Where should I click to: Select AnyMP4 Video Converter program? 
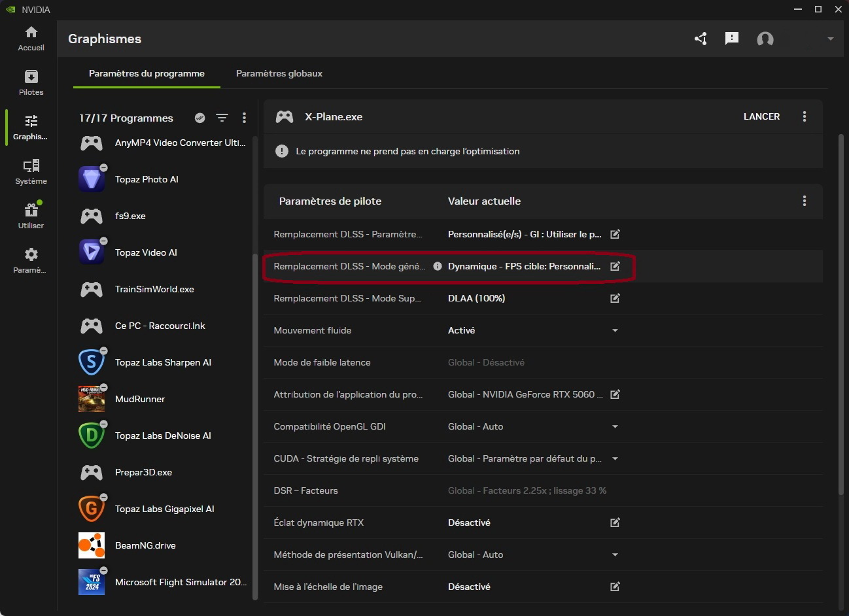(x=162, y=143)
